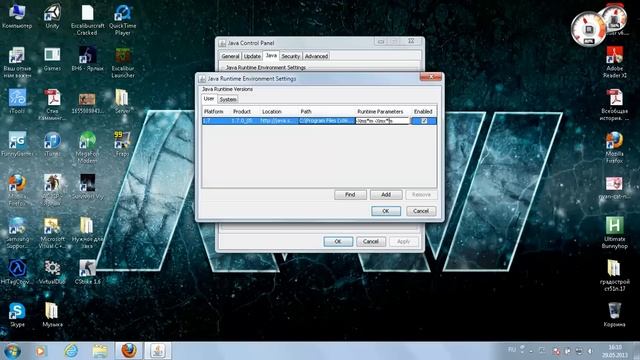
Task: Click Cancel in the Java Control Panel
Action: point(371,242)
